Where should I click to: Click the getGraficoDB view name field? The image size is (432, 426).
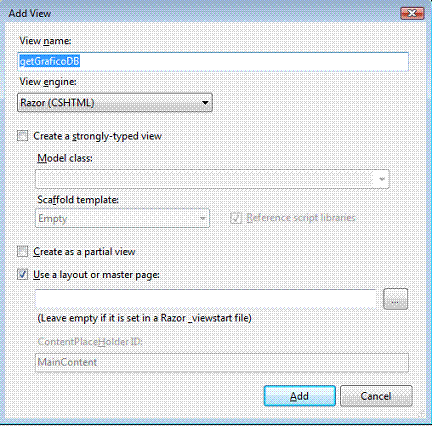(213, 62)
